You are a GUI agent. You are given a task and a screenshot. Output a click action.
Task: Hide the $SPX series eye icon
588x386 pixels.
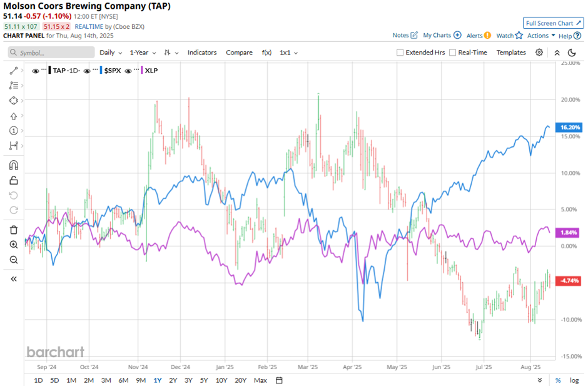pyautogui.click(x=86, y=71)
